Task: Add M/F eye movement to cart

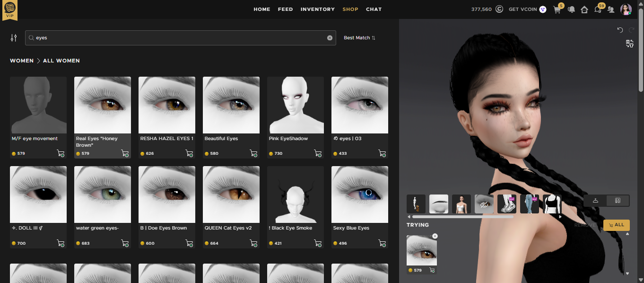Action: 61,153
